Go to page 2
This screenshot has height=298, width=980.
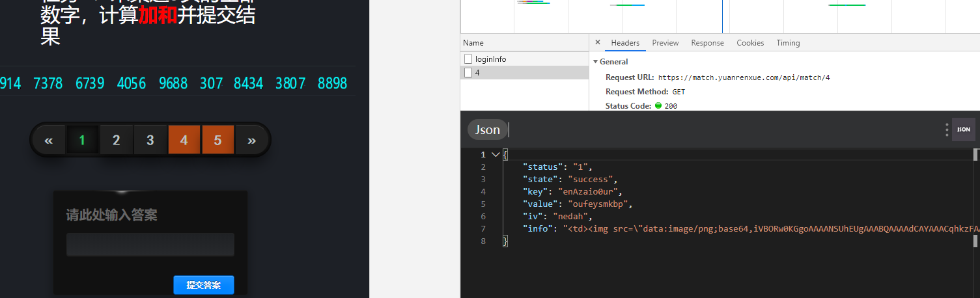(x=116, y=140)
